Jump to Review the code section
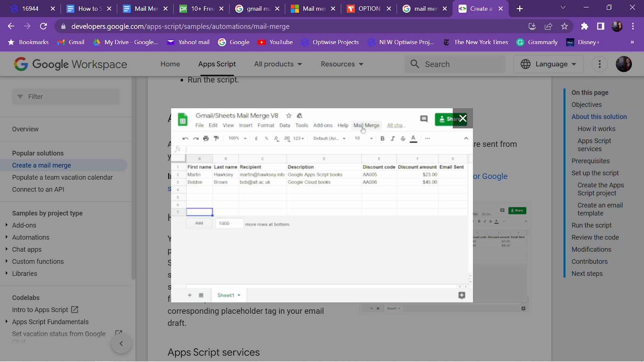This screenshot has width=644, height=362. 595,237
